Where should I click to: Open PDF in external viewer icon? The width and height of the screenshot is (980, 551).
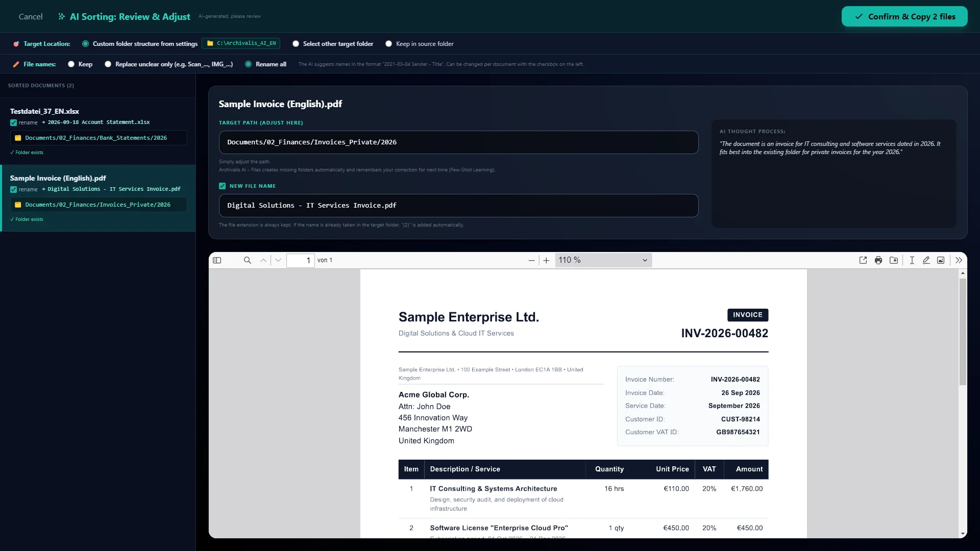(863, 260)
